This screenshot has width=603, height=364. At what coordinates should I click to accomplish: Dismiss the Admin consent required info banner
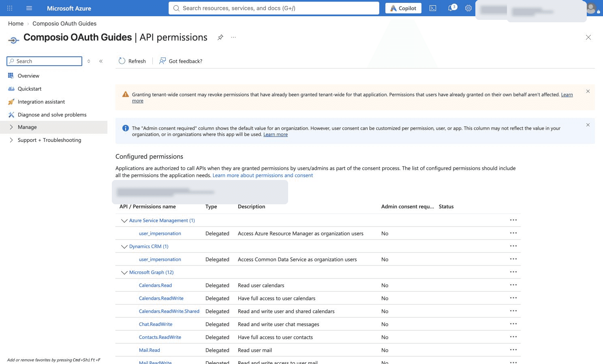click(x=588, y=125)
